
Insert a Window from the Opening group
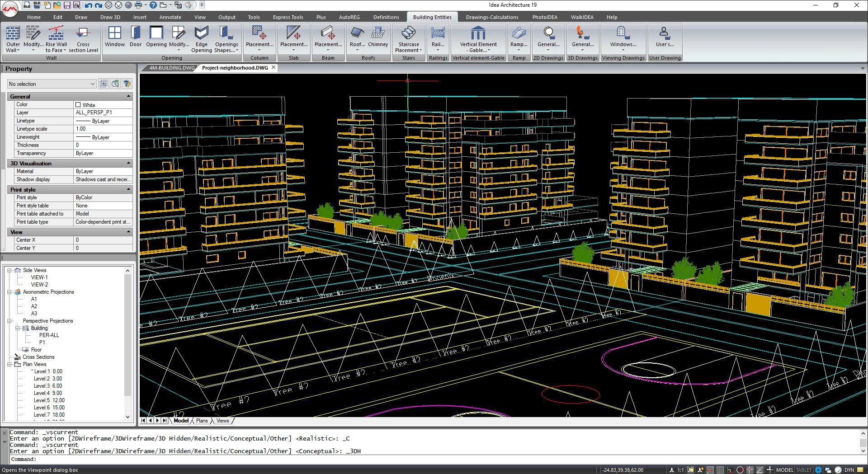pyautogui.click(x=115, y=36)
